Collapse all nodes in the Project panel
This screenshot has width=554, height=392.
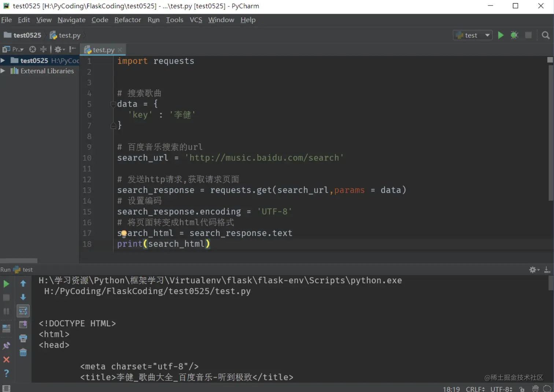pyautogui.click(x=43, y=49)
